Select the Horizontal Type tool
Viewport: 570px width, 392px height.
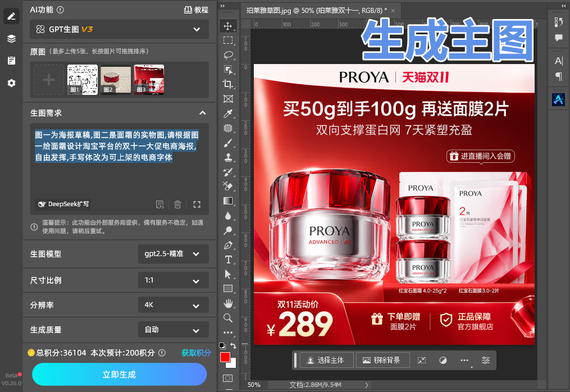click(x=228, y=259)
